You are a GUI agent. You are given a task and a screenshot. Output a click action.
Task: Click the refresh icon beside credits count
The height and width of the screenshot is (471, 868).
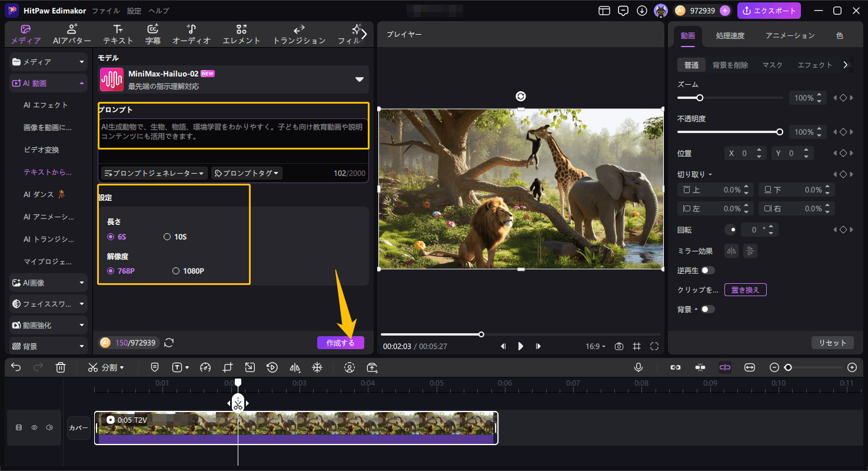(x=169, y=343)
